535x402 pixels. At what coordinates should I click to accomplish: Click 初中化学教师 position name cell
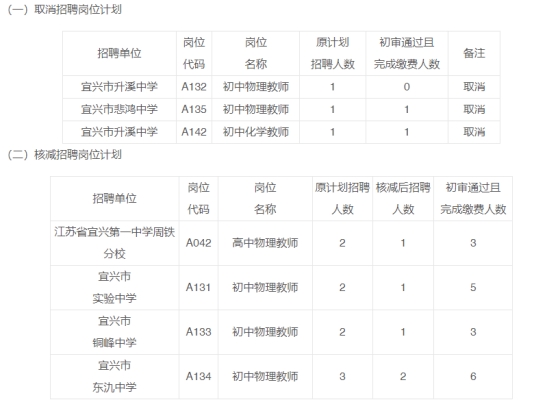[256, 132]
